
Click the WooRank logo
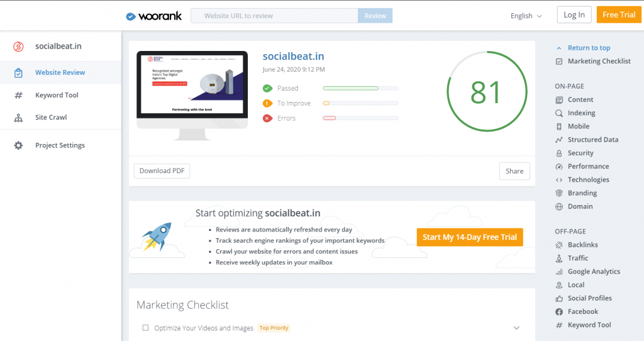pos(153,16)
